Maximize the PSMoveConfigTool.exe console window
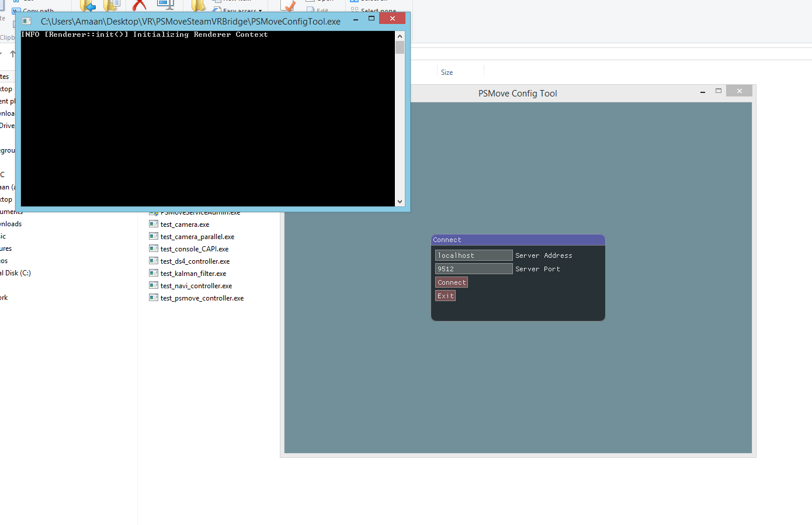812x525 pixels. (x=372, y=19)
